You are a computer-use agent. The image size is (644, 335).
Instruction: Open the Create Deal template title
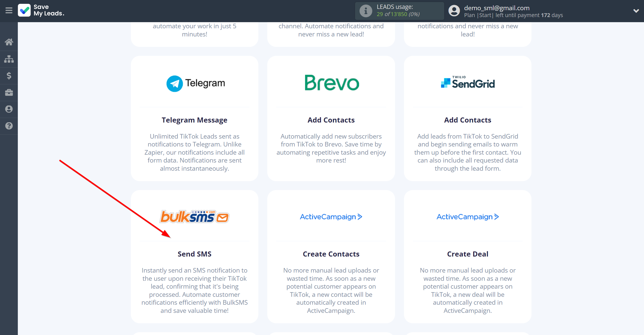tap(468, 254)
